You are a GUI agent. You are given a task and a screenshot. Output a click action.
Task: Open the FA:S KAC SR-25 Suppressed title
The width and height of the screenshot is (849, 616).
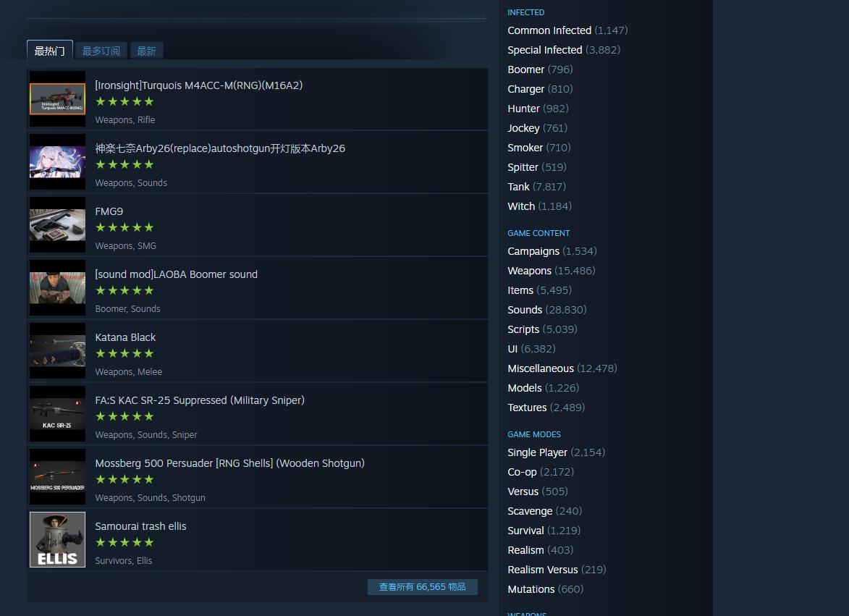pyautogui.click(x=200, y=400)
